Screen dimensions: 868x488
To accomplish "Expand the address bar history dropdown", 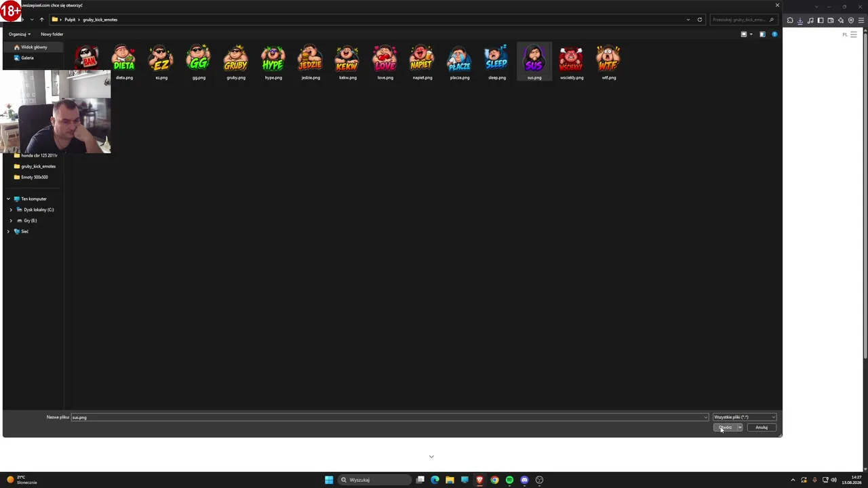I will tap(688, 20).
